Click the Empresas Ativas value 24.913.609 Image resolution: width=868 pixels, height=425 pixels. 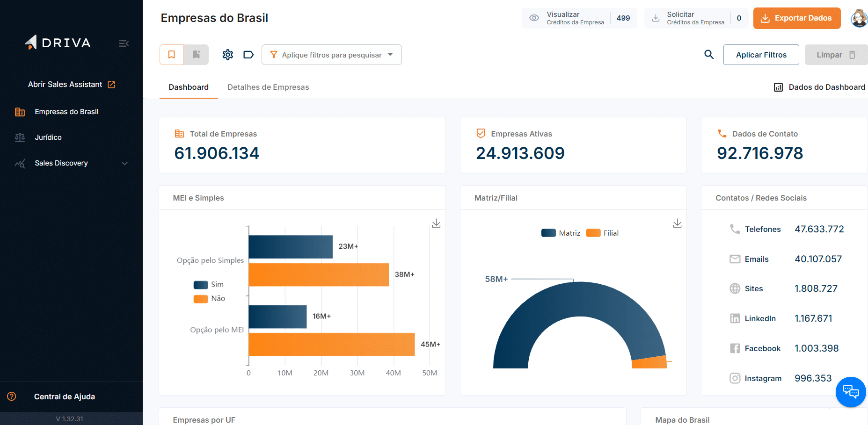[x=520, y=153]
